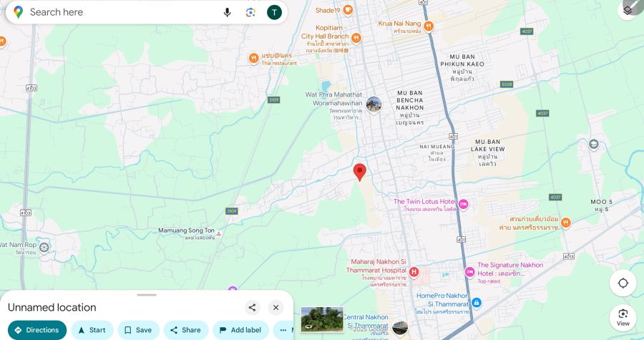The height and width of the screenshot is (340, 644).
Task: Expand the more options ellipsis chip
Action: (283, 330)
